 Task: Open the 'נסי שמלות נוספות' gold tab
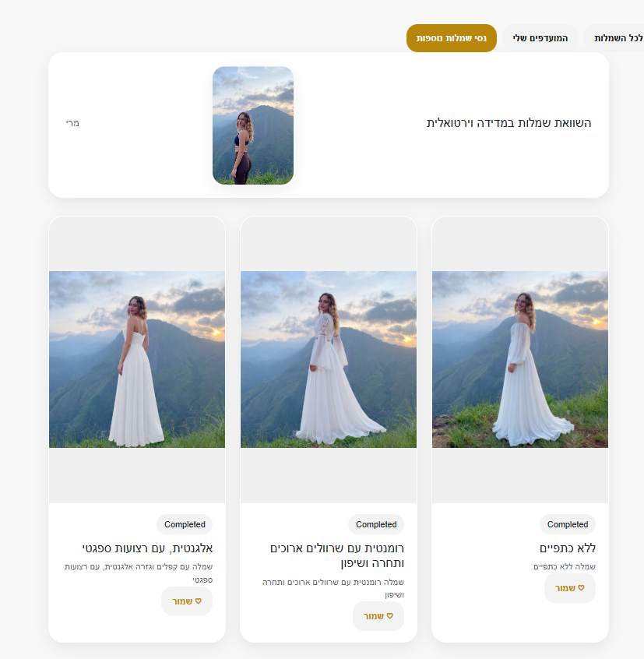coord(451,38)
